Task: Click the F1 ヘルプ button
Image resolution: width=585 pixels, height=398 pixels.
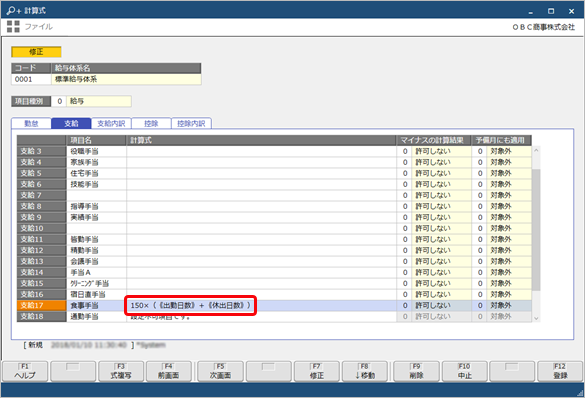Action: coord(25,372)
